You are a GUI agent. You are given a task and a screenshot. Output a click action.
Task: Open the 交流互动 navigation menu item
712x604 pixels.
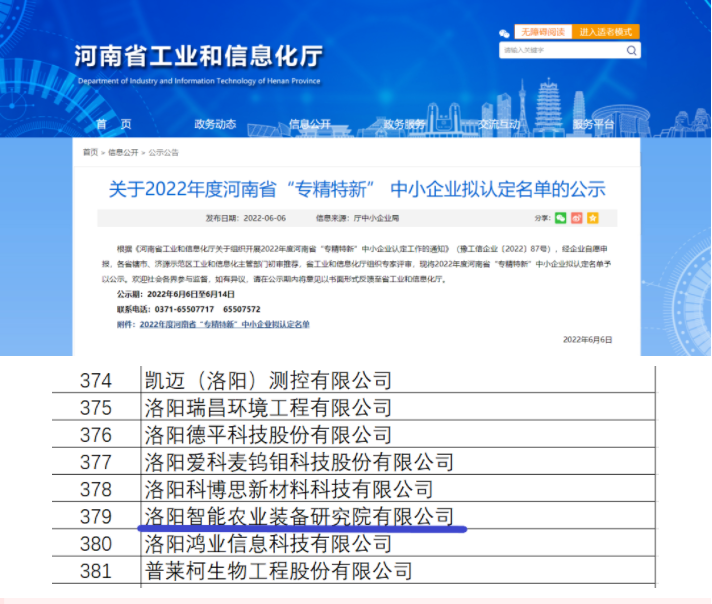point(499,124)
